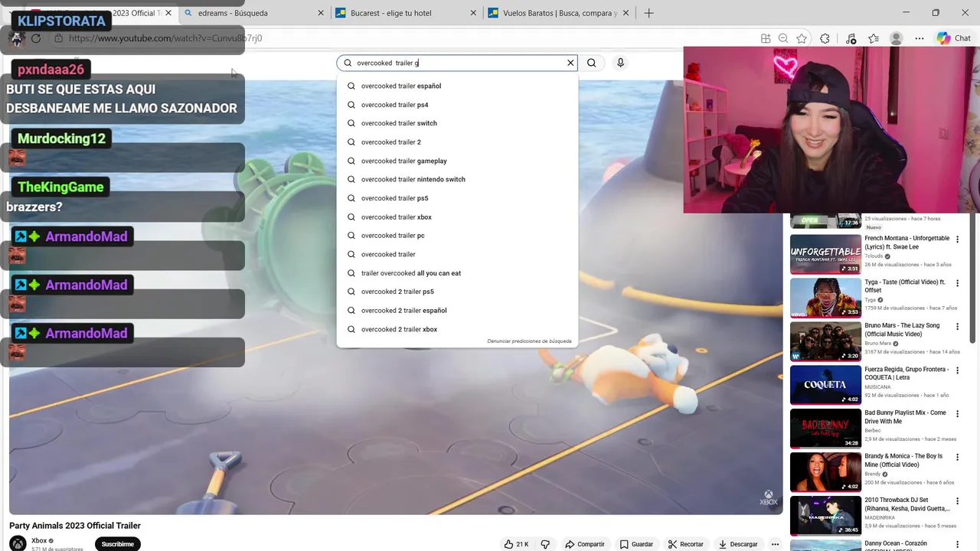Choose suggestion 'overcooked trailer pc'

pos(457,236)
